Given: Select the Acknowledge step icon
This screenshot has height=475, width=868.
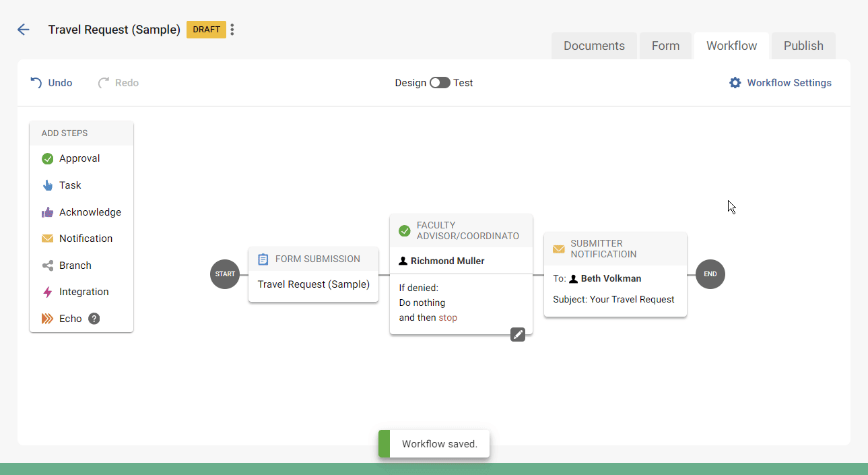Looking at the screenshot, I should pos(47,212).
